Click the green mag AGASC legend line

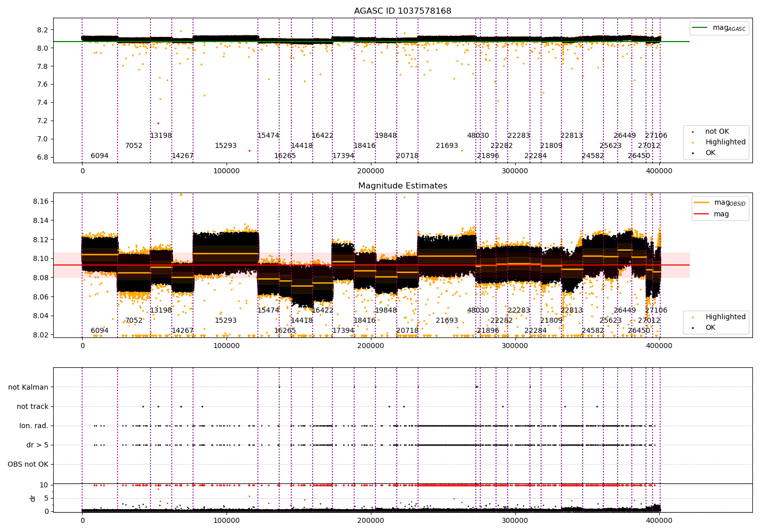700,28
